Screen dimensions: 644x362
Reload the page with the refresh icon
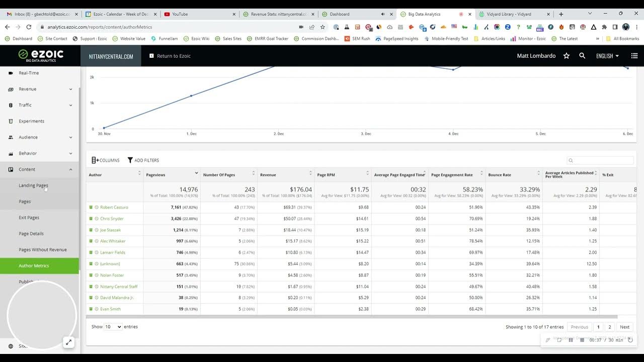(29, 27)
